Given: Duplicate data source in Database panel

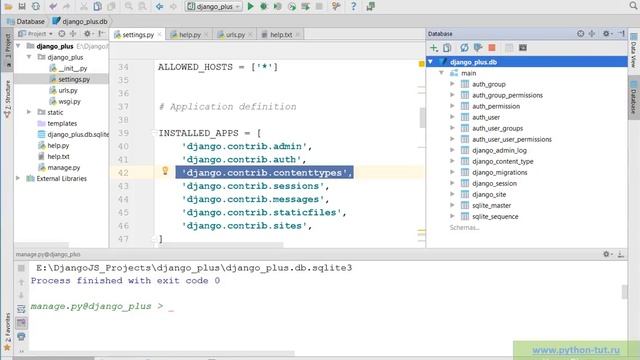Looking at the screenshot, I should 447,48.
